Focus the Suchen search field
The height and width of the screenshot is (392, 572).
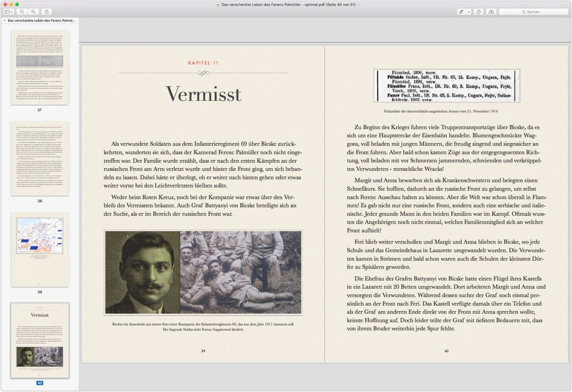pyautogui.click(x=534, y=12)
